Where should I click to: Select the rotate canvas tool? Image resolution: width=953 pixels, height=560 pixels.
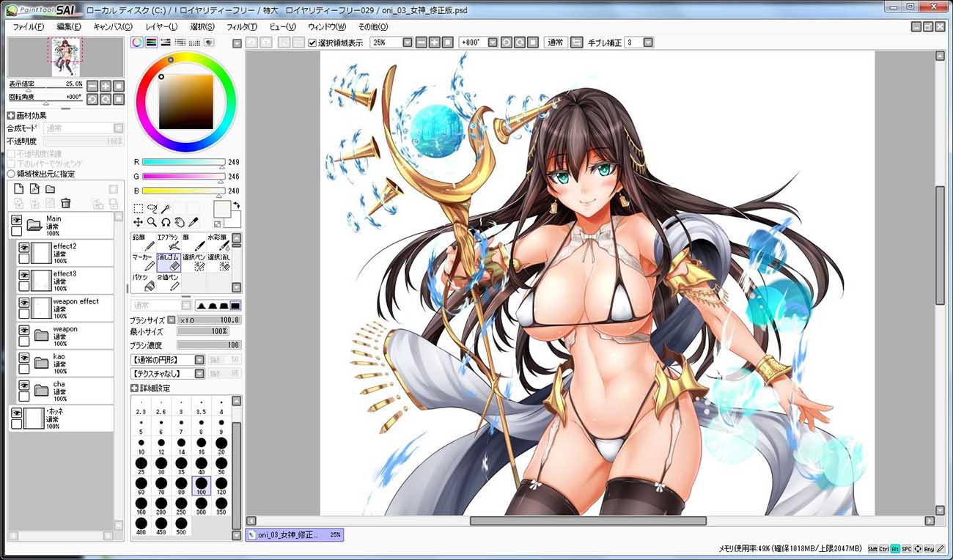(166, 222)
